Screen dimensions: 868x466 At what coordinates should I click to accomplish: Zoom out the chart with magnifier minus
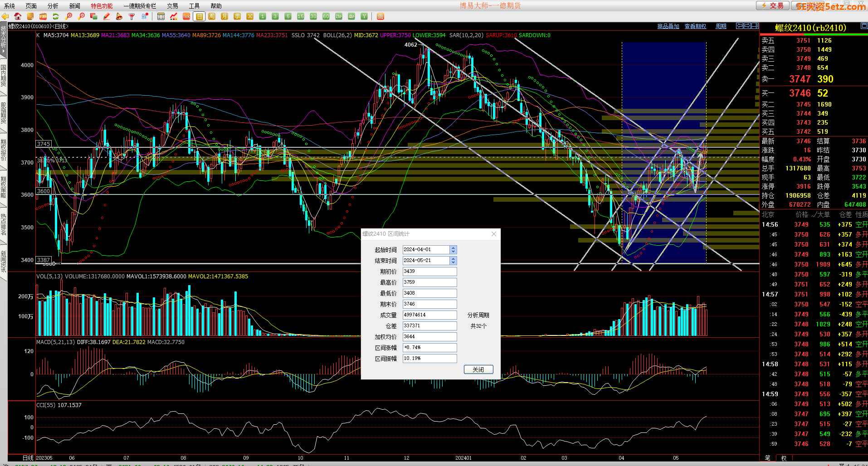coord(81,16)
